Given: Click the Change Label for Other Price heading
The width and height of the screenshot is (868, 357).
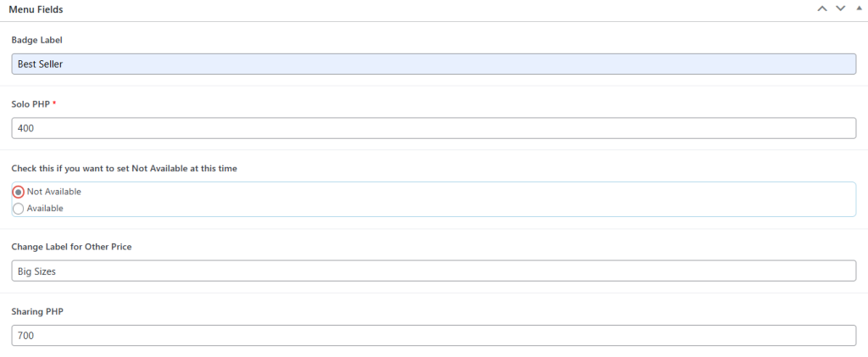Looking at the screenshot, I should (71, 247).
